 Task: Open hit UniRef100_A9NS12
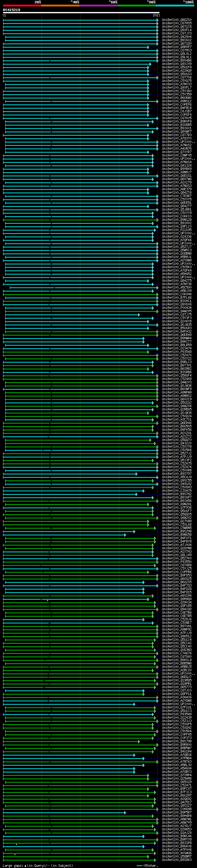(177, 101)
